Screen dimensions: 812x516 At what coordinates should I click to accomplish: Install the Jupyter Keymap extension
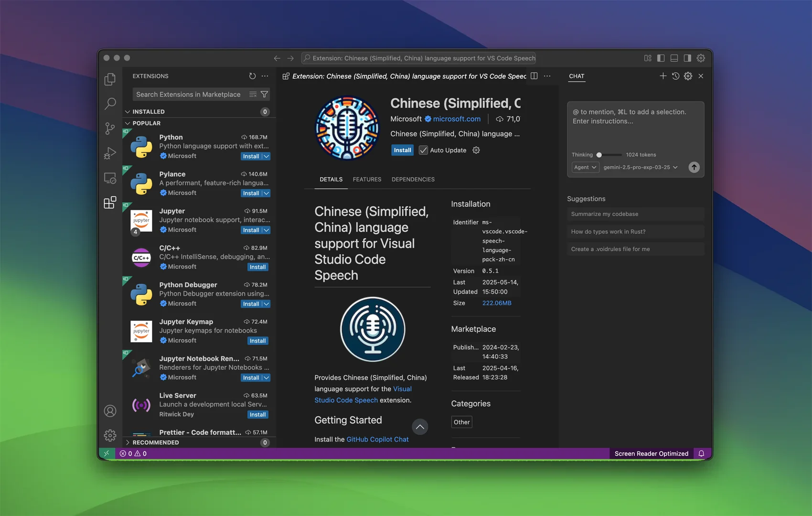pos(258,341)
